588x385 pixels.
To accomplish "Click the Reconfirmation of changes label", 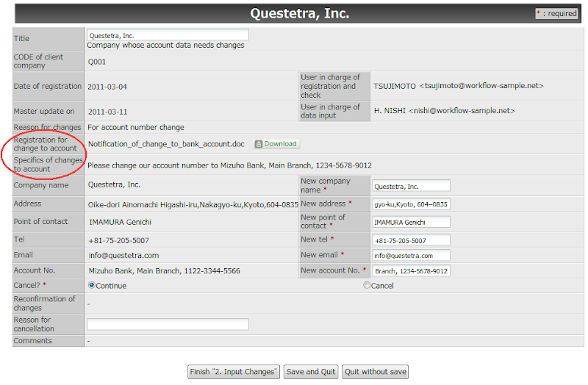I will 44,303.
